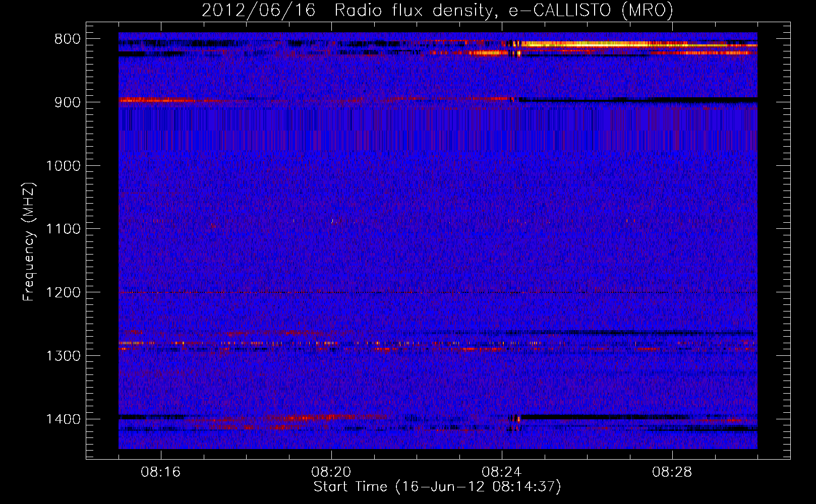Click the 08:20 time tick label
Viewport: 816px width, 504px height.
331,472
